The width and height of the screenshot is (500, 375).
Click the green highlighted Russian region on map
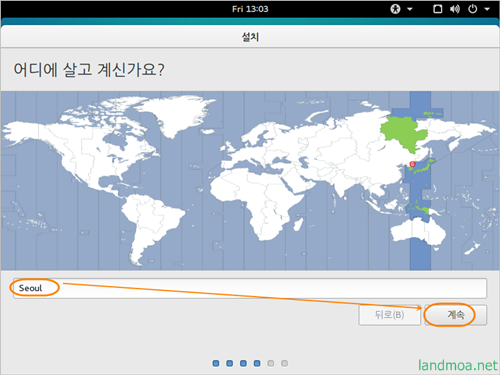(x=403, y=133)
